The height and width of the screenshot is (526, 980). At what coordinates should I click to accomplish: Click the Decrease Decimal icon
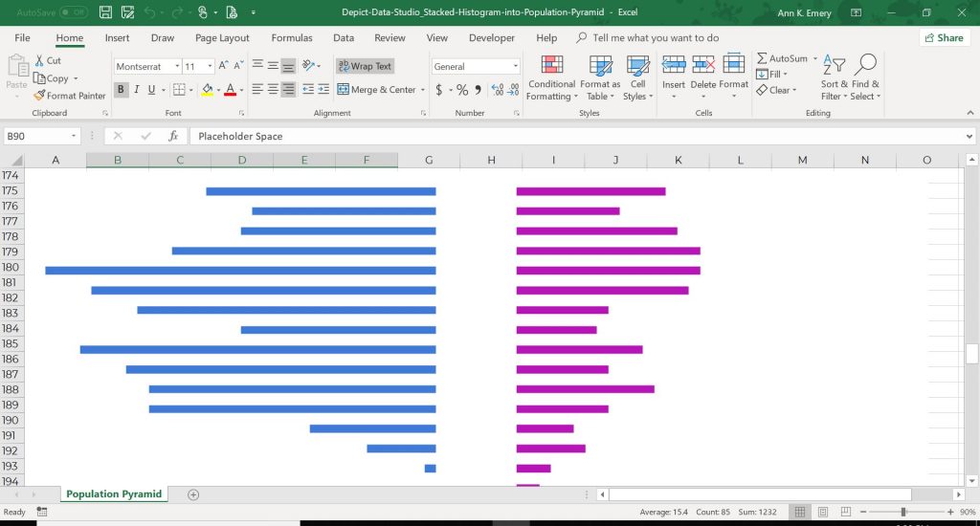coord(513,90)
